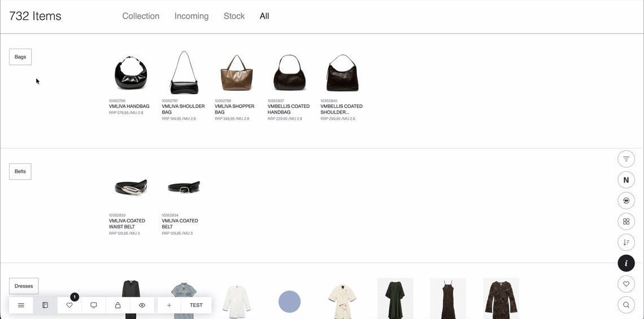Select the Incoming tab

click(x=192, y=16)
